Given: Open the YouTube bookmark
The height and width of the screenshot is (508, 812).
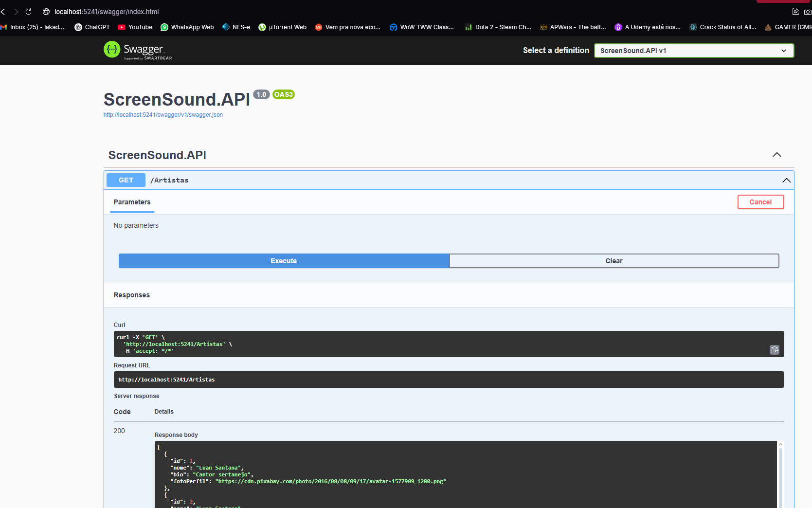Looking at the screenshot, I should click(x=135, y=27).
